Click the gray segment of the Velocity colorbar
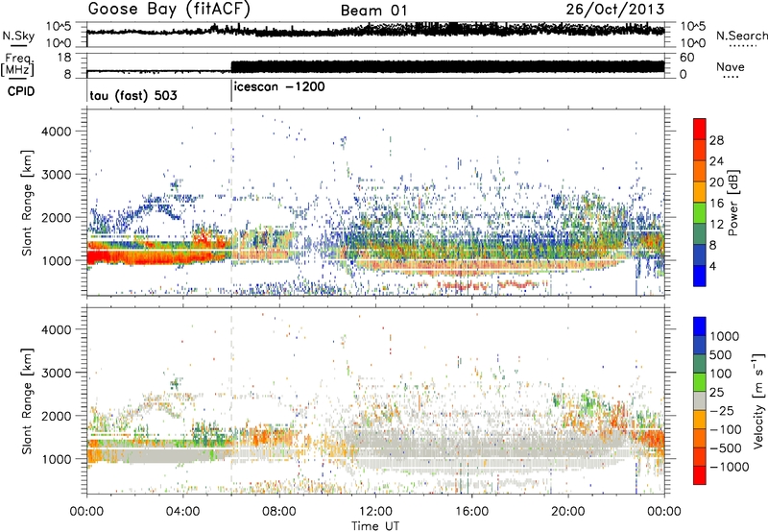 pos(700,400)
